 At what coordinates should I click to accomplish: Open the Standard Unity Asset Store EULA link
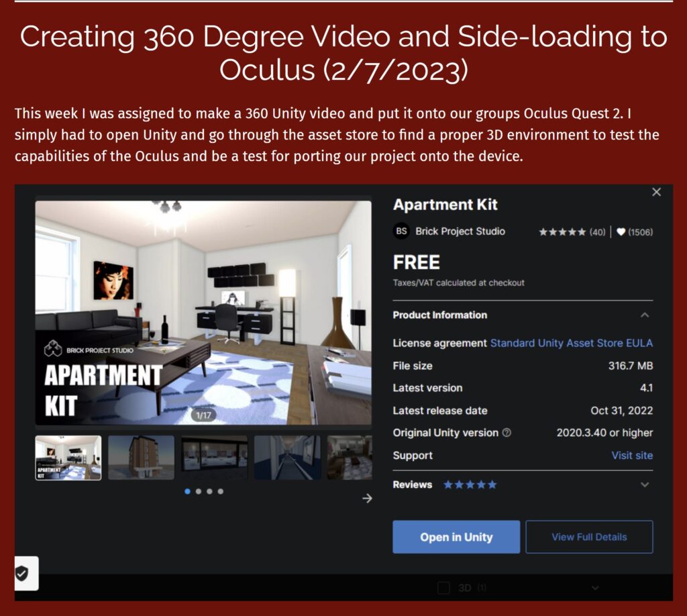(x=571, y=343)
